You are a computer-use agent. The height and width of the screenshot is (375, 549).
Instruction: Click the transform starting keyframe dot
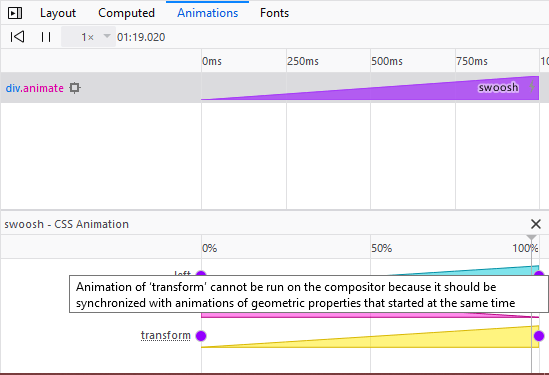(201, 336)
